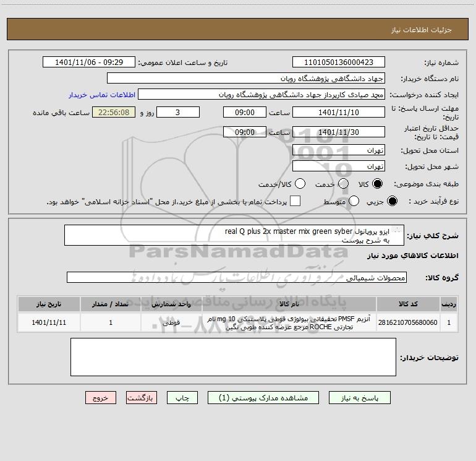This screenshot has height=461, width=476.
Task: Select the خدمت radio button
Action: (343, 184)
